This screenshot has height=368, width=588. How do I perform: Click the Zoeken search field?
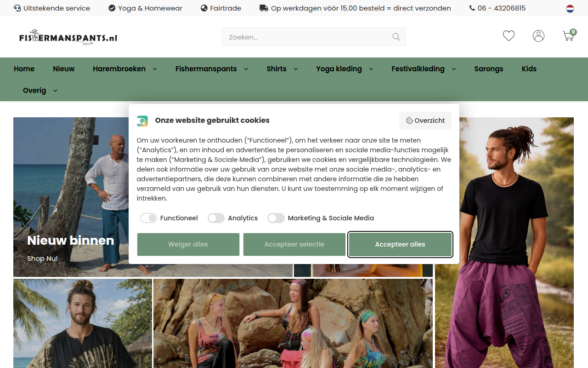314,37
